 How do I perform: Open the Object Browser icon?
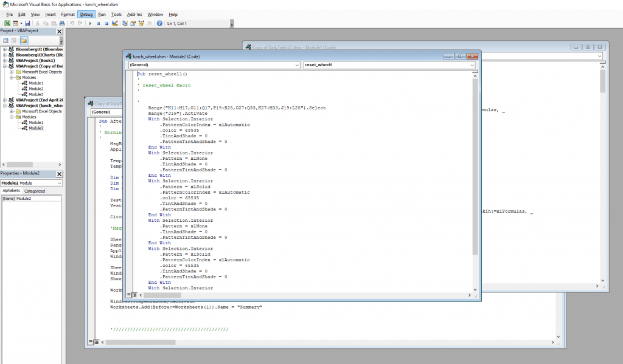(140, 22)
